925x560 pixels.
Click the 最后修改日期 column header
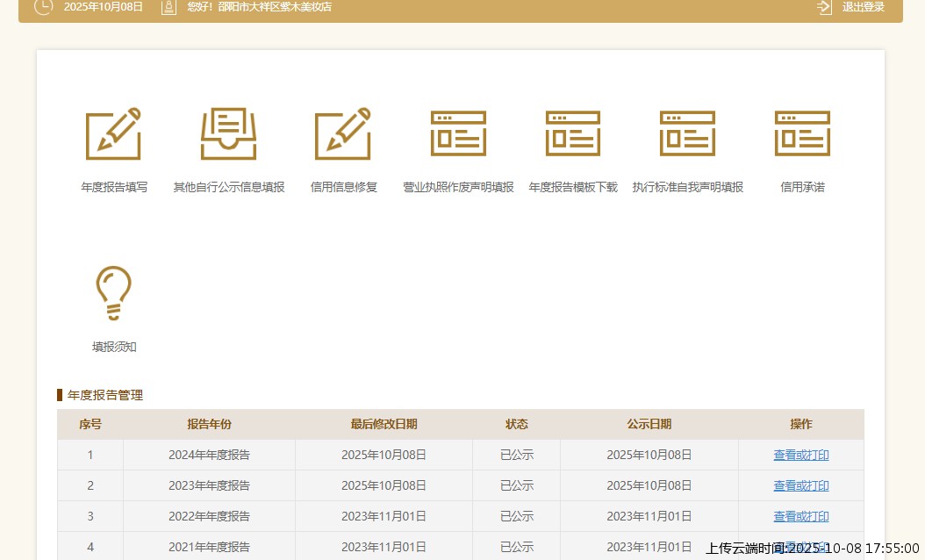click(384, 424)
